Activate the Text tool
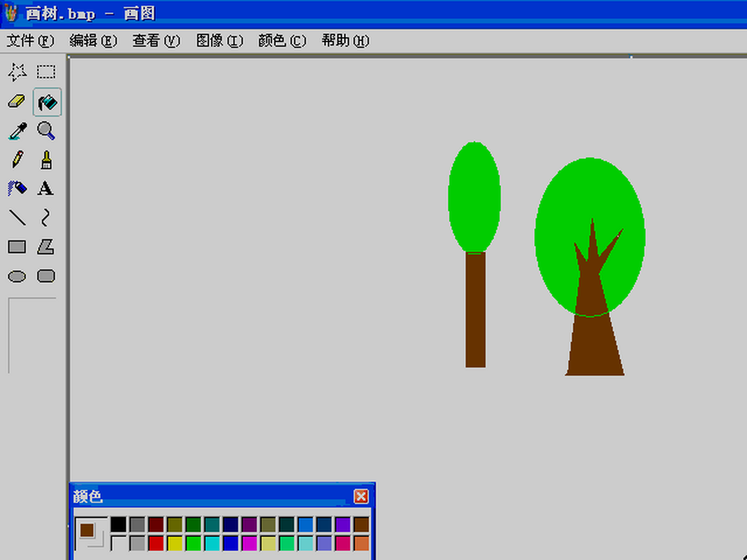This screenshot has width=747, height=560. point(46,189)
